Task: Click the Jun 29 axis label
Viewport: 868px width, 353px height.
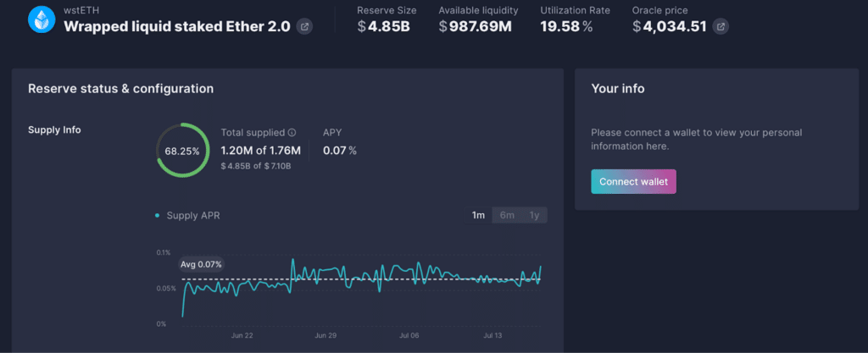Action: (x=325, y=335)
